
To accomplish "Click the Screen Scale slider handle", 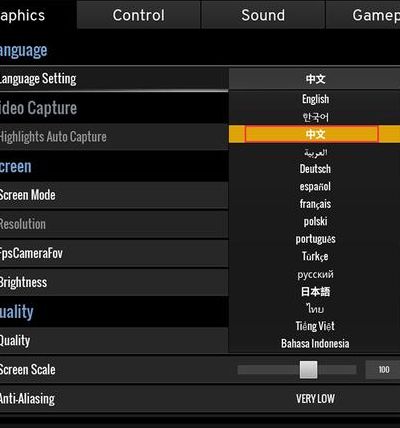I will coord(308,370).
